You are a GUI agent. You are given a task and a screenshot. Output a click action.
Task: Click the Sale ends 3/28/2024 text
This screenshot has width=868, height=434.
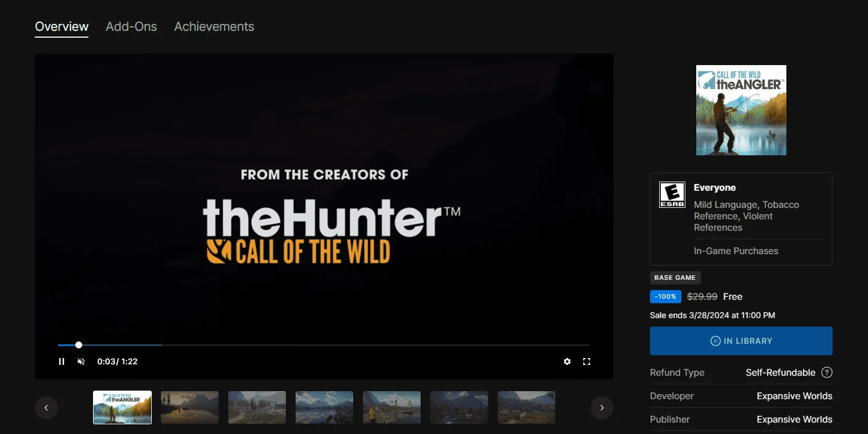tap(712, 315)
